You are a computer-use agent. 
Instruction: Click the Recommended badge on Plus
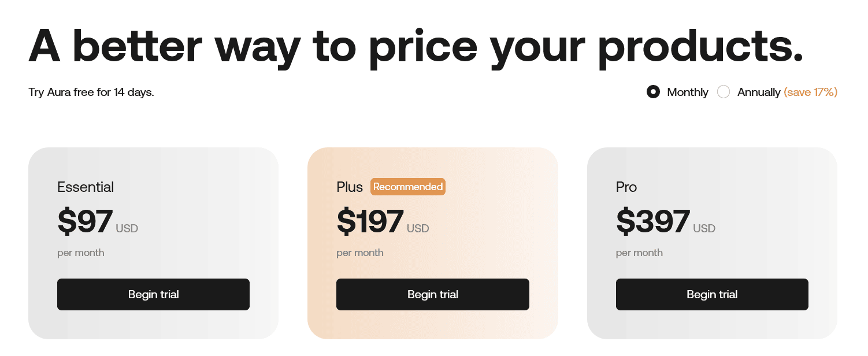click(x=408, y=187)
